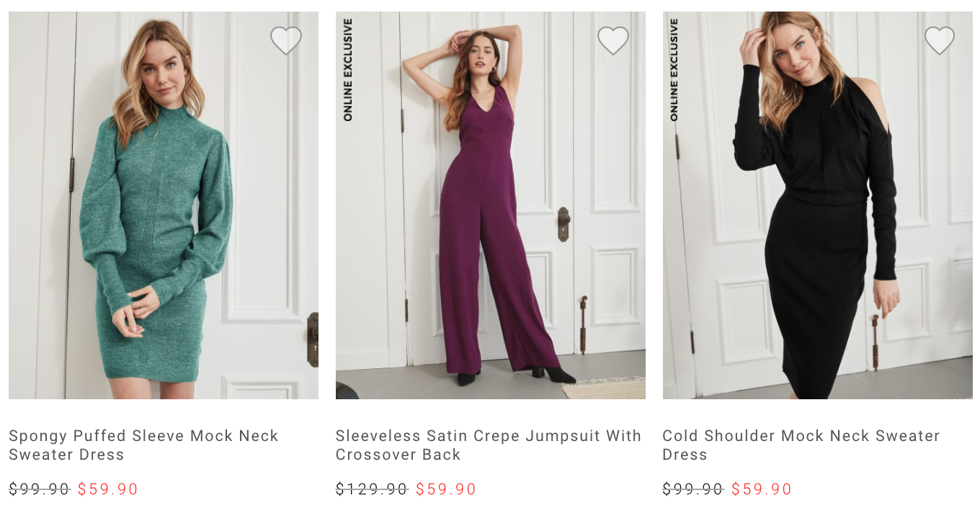Click the 'Crossover Back' text in the jumpsuit title
The height and width of the screenshot is (516, 980).
pyautogui.click(x=398, y=455)
